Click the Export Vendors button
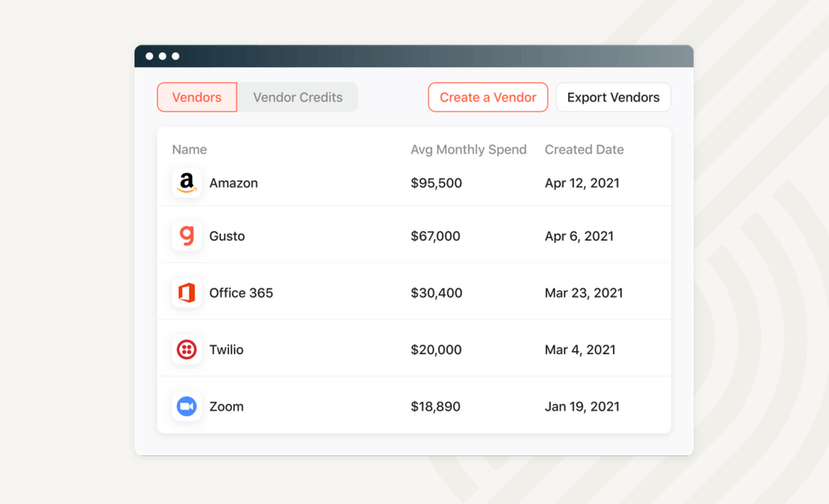Image resolution: width=829 pixels, height=504 pixels. click(613, 97)
